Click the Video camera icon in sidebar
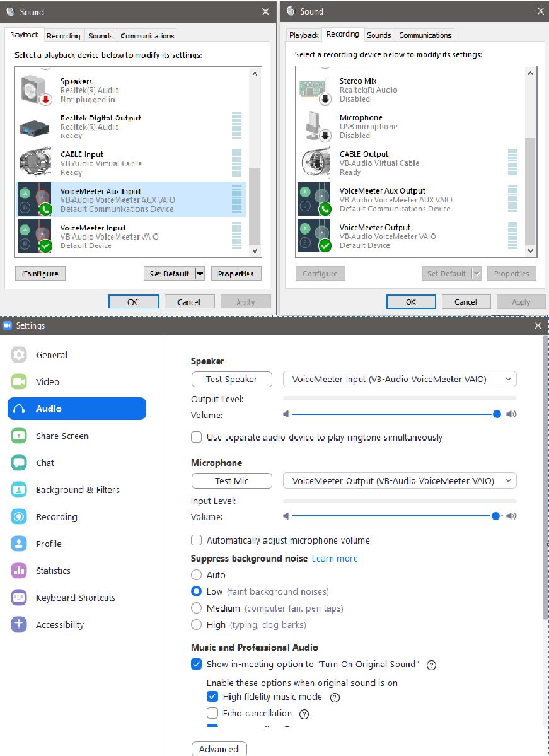The image size is (549, 756). point(19,382)
